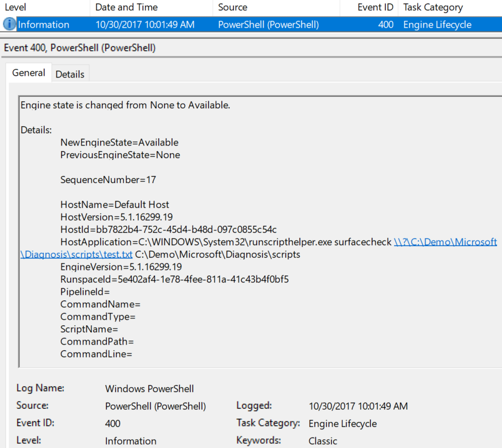Click the Task Category value Engine Lifecycle
The image size is (502, 448).
tap(343, 424)
